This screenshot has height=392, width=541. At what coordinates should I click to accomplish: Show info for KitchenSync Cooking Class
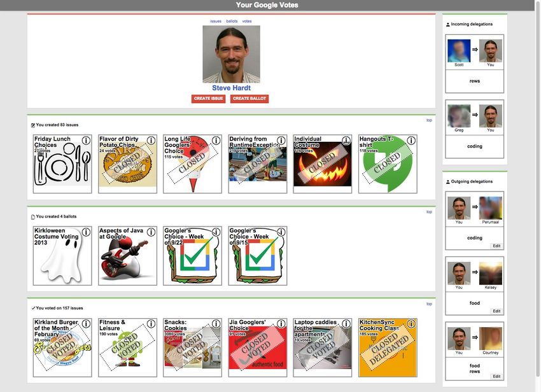pyautogui.click(x=411, y=324)
